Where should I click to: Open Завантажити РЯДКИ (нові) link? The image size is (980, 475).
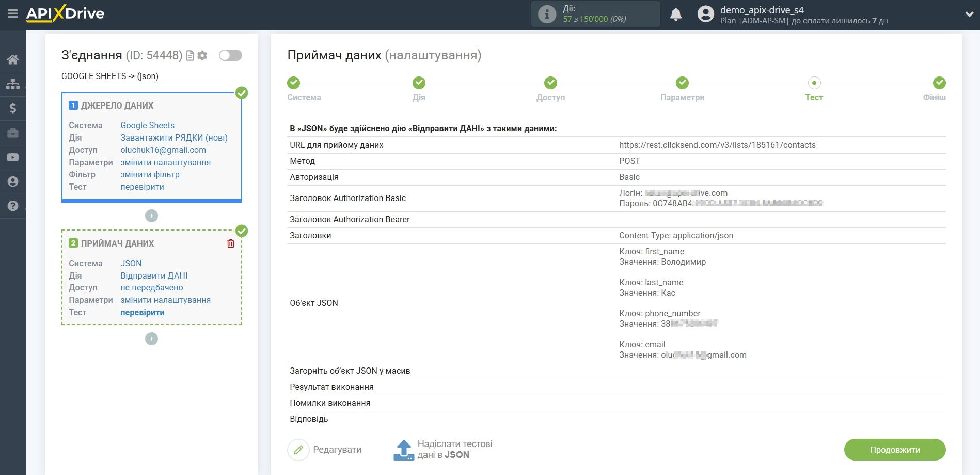pyautogui.click(x=174, y=137)
